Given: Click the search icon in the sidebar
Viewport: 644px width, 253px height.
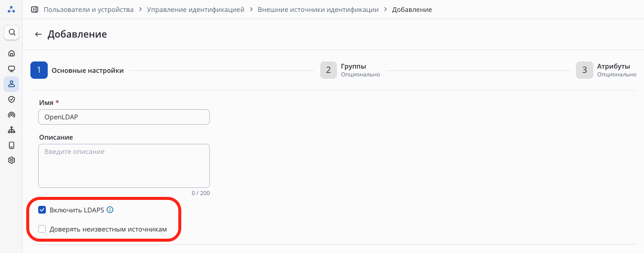Looking at the screenshot, I should [11, 32].
